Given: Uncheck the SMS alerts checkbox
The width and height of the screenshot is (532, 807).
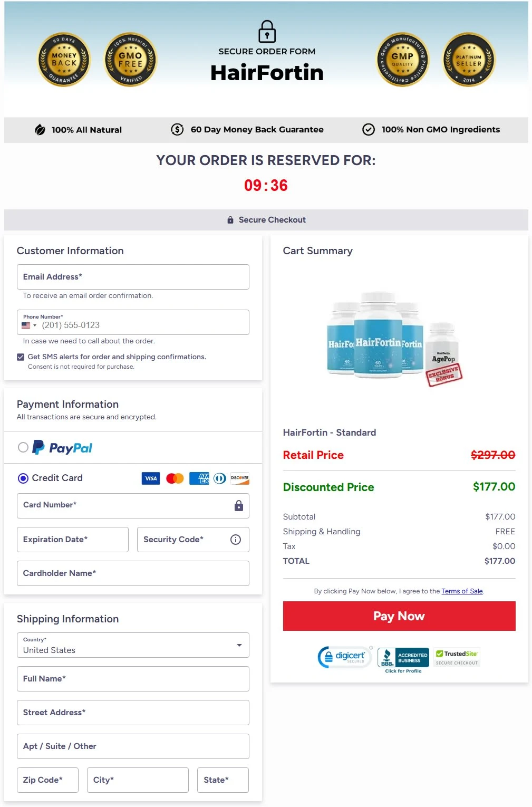Looking at the screenshot, I should [21, 357].
